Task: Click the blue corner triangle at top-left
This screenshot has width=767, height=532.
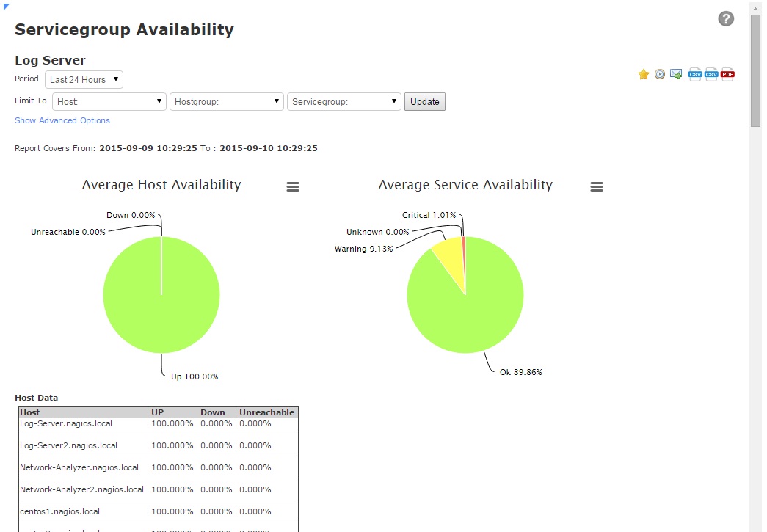Action: [7, 6]
